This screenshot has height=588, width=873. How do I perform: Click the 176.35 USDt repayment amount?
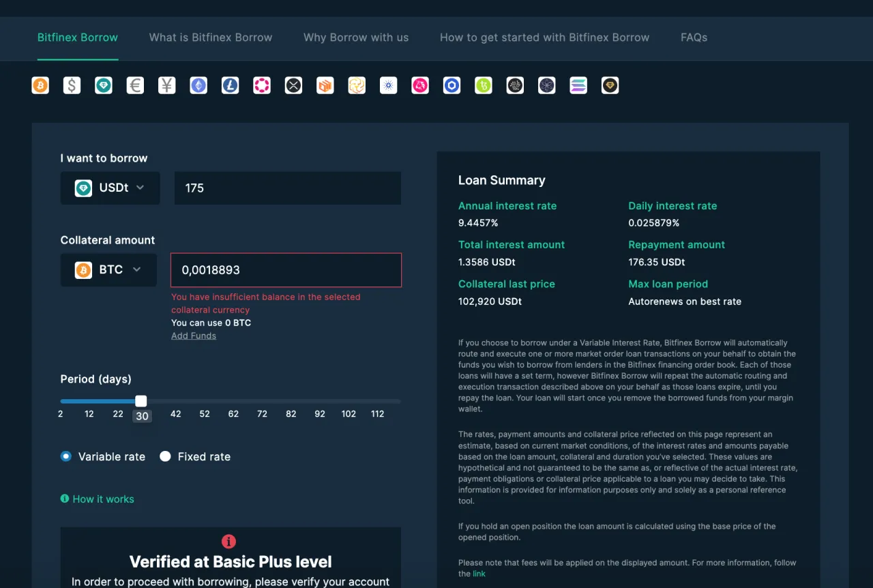pyautogui.click(x=656, y=262)
